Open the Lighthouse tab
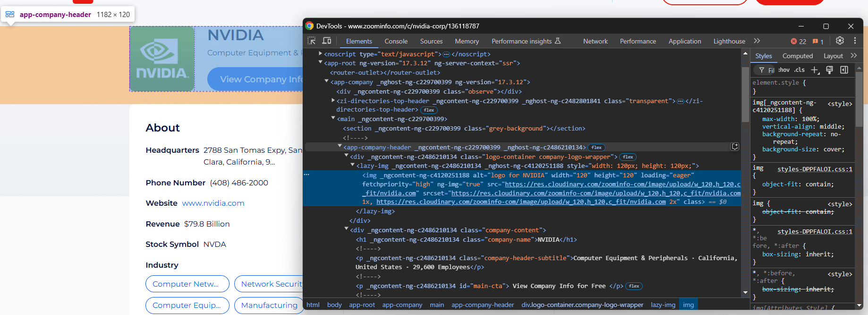The image size is (868, 315). pos(729,42)
